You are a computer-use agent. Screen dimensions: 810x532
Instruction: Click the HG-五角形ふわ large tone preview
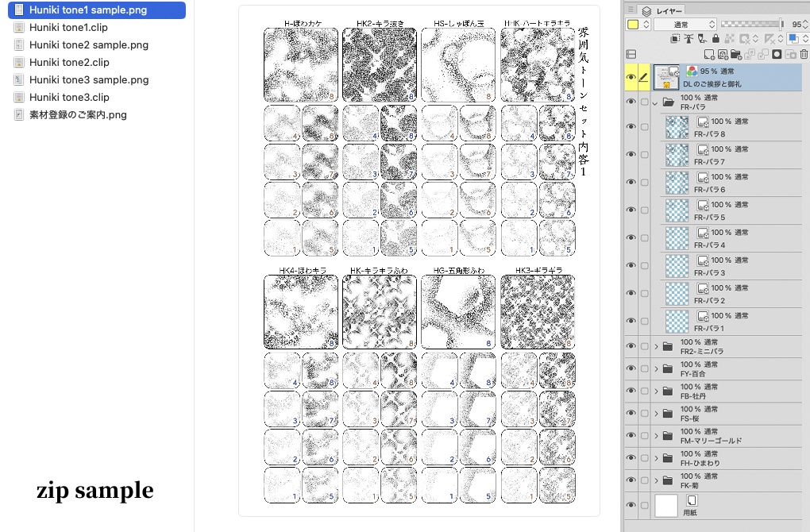(458, 311)
